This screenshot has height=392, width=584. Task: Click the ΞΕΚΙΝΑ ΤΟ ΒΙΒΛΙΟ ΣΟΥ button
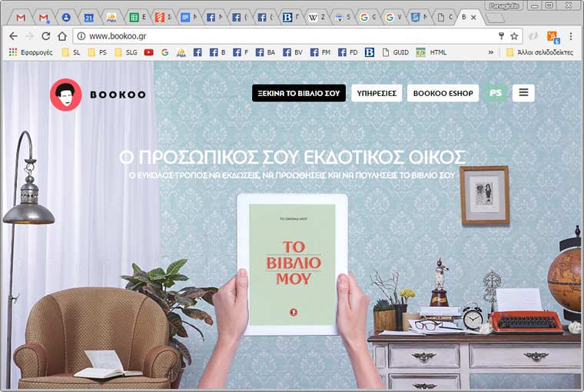click(298, 93)
